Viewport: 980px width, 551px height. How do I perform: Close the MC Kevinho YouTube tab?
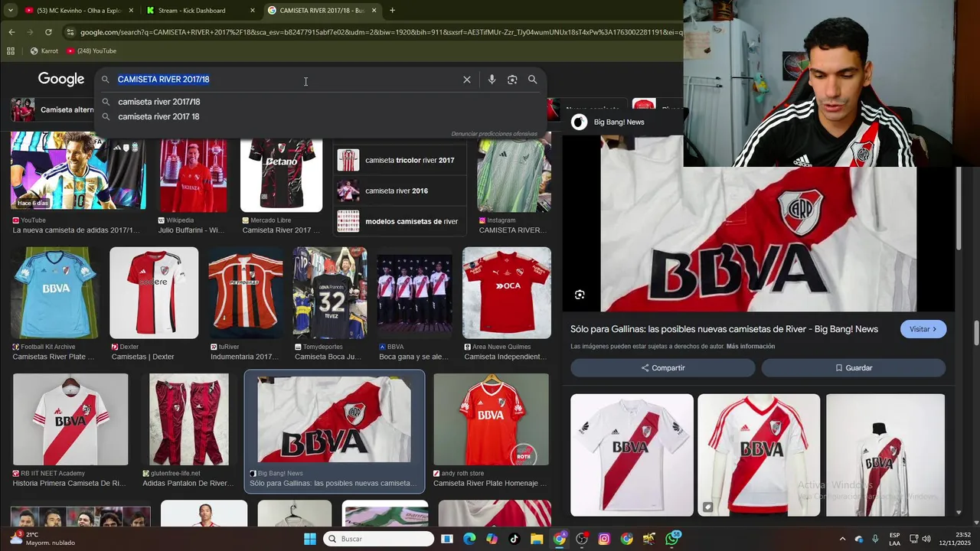(x=131, y=11)
